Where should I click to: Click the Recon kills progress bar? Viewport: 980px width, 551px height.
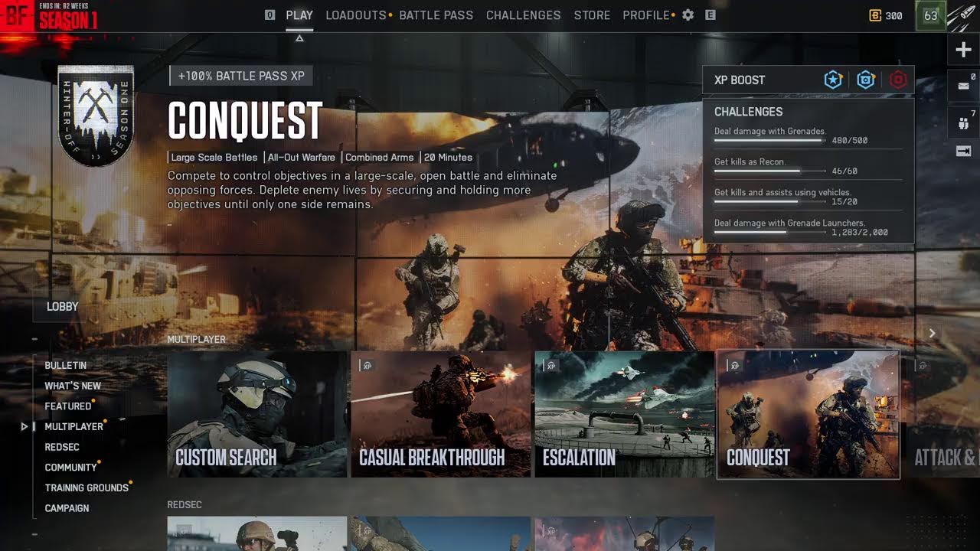pos(770,171)
